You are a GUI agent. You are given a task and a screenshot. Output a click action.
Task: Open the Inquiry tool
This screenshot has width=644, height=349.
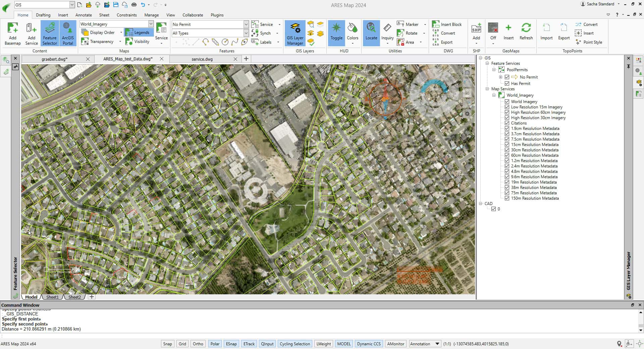pos(387,33)
